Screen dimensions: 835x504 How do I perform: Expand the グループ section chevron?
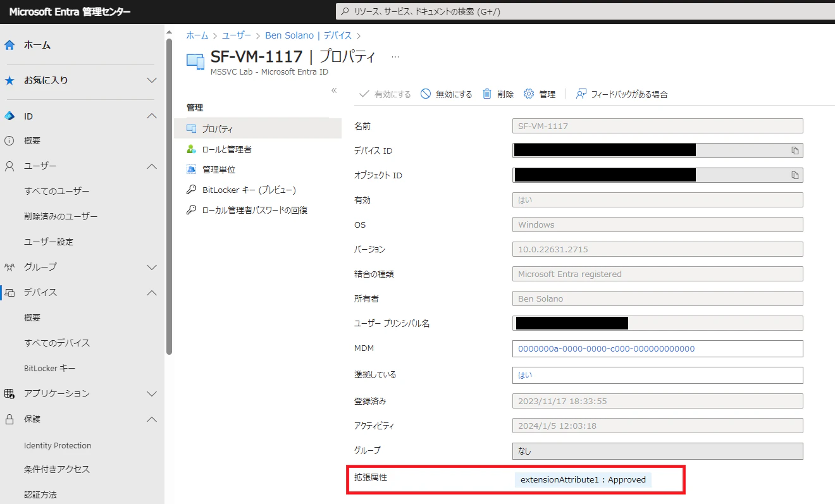point(152,267)
